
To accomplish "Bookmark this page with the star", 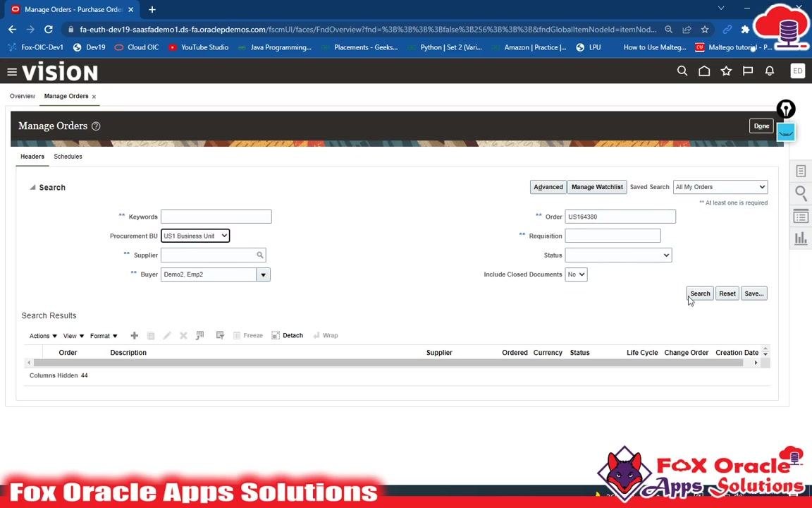I will point(705,30).
